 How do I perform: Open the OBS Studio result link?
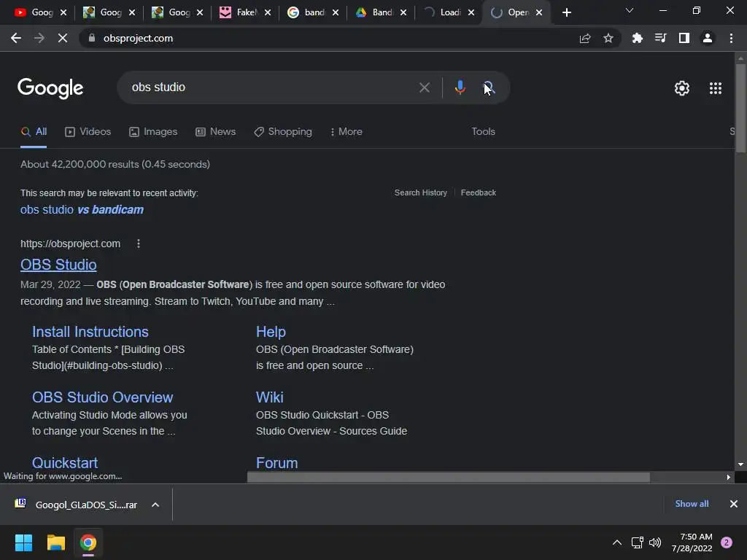[x=58, y=265]
